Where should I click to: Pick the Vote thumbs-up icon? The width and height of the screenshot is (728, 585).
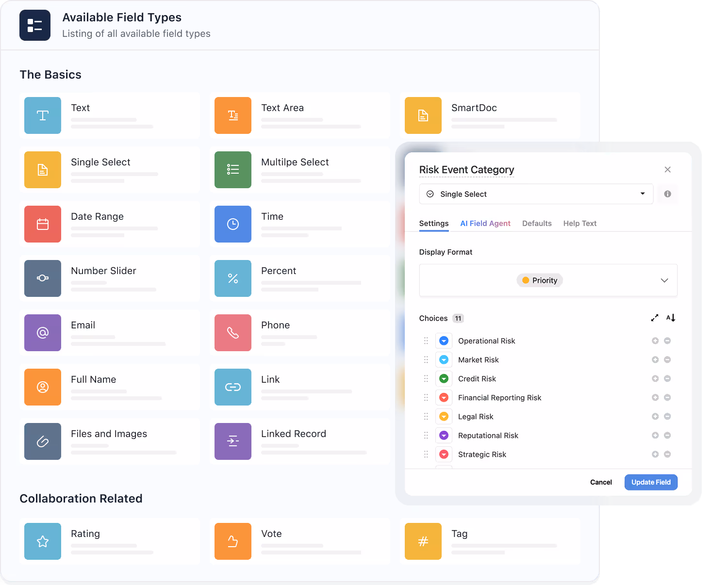[233, 541]
